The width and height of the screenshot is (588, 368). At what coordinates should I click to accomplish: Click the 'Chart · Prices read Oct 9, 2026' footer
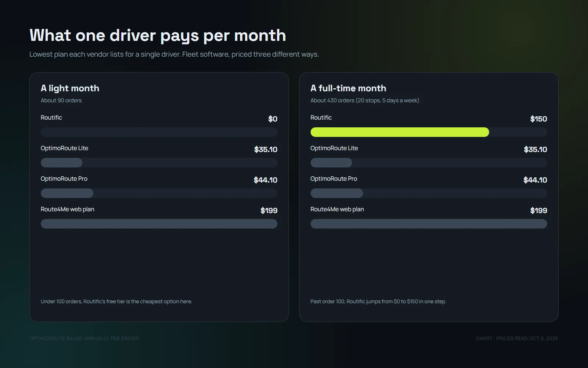(x=517, y=338)
